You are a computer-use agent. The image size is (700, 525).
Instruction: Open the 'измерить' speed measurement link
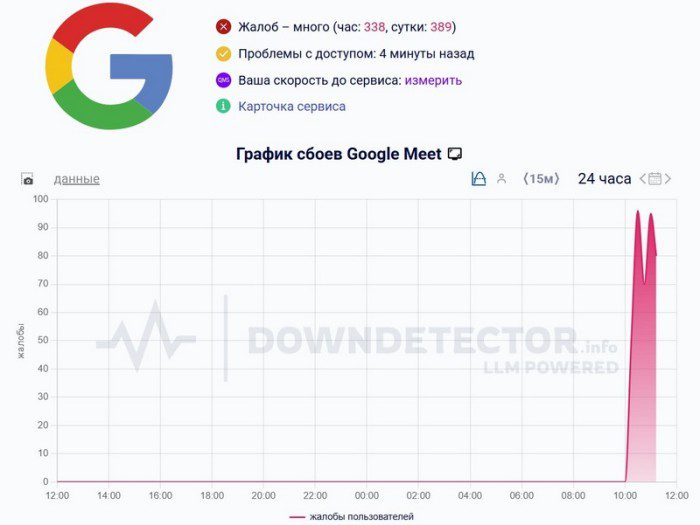coord(433,80)
